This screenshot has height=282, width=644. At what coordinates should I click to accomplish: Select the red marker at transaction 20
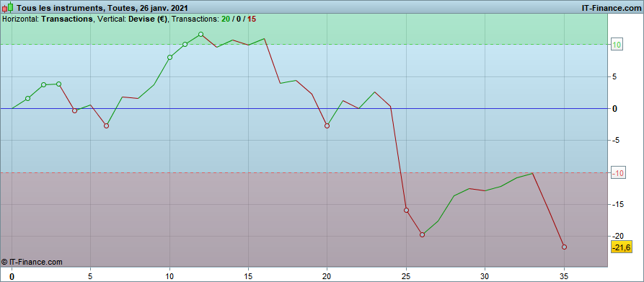327,126
